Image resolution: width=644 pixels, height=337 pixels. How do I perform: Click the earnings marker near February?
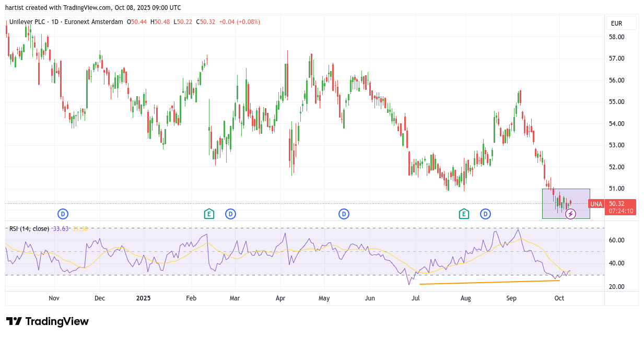[209, 214]
